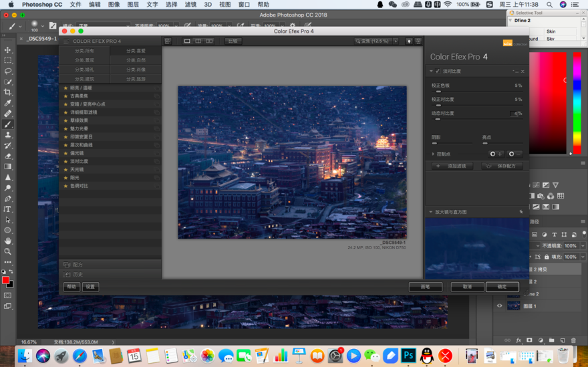Open the 滤镜 menu
This screenshot has width=588, height=367.
coord(190,5)
